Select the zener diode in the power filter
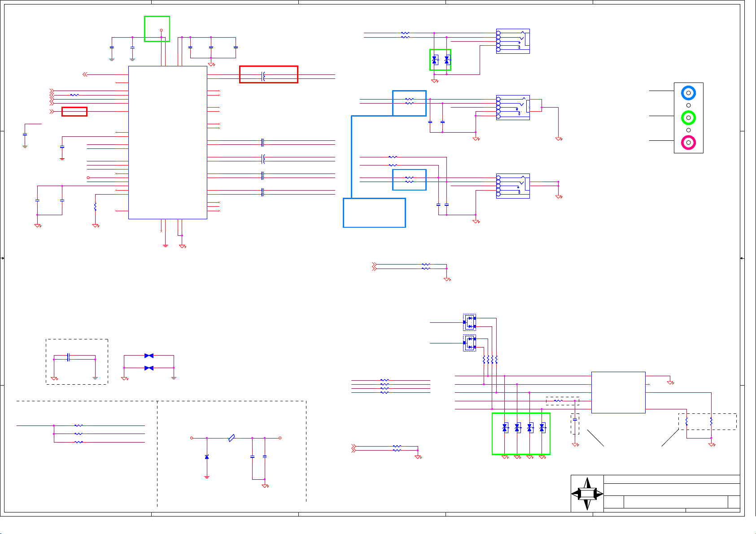Viewport: 756px width, 534px height. (207, 456)
